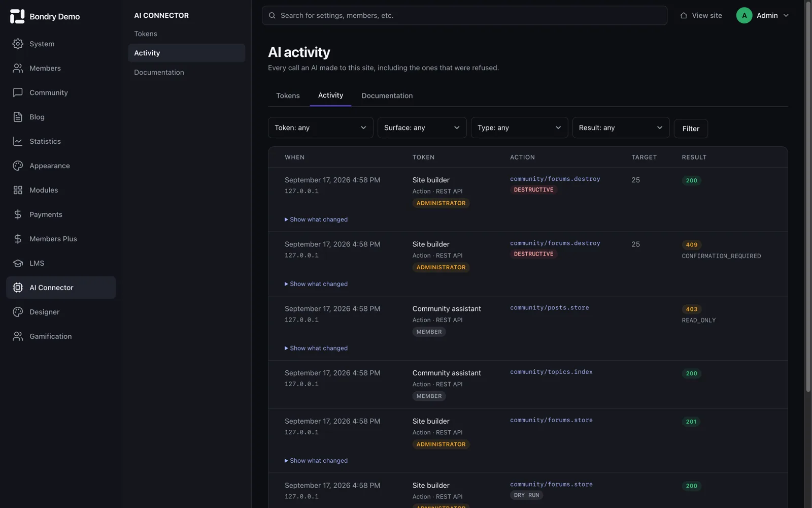Click the View site link
This screenshot has width=812, height=508.
tap(701, 15)
